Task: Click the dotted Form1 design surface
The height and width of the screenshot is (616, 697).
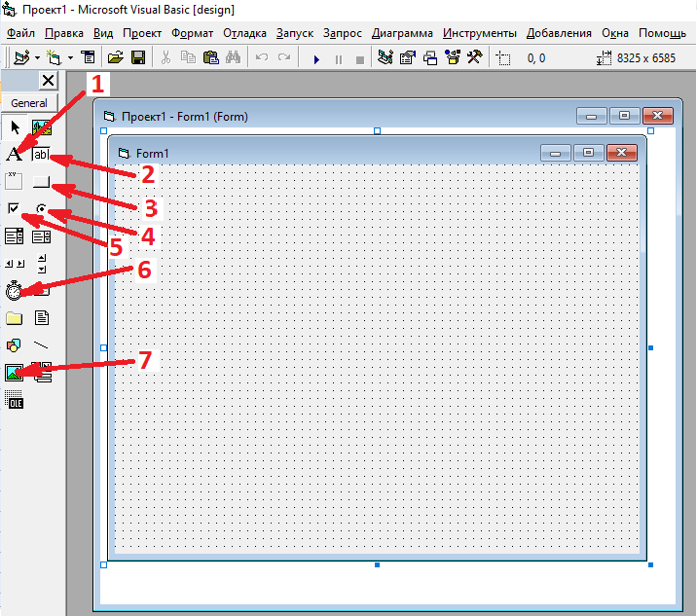Action: (377, 358)
